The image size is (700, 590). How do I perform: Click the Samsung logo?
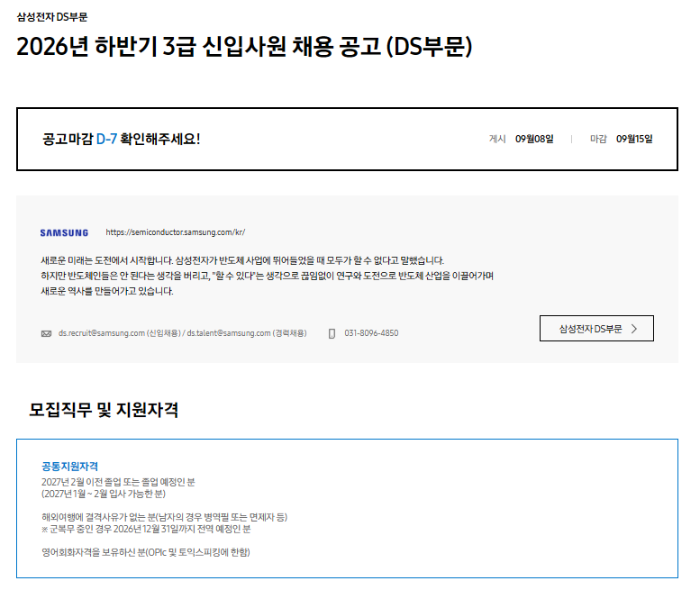click(64, 233)
